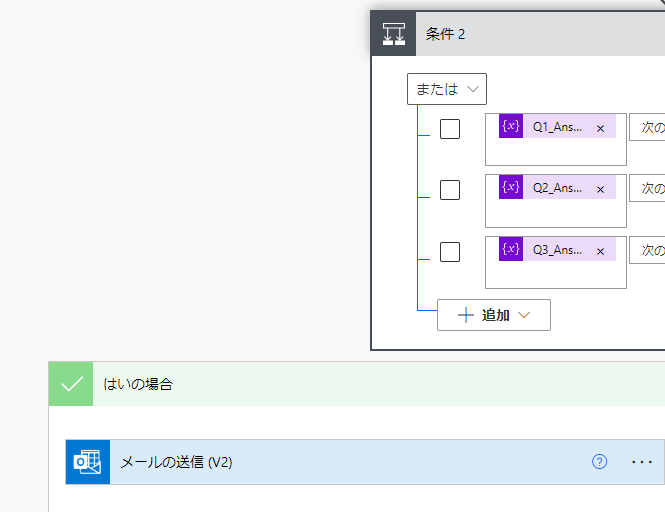Click the Condition 2 header icon
665x512 pixels.
(393, 34)
